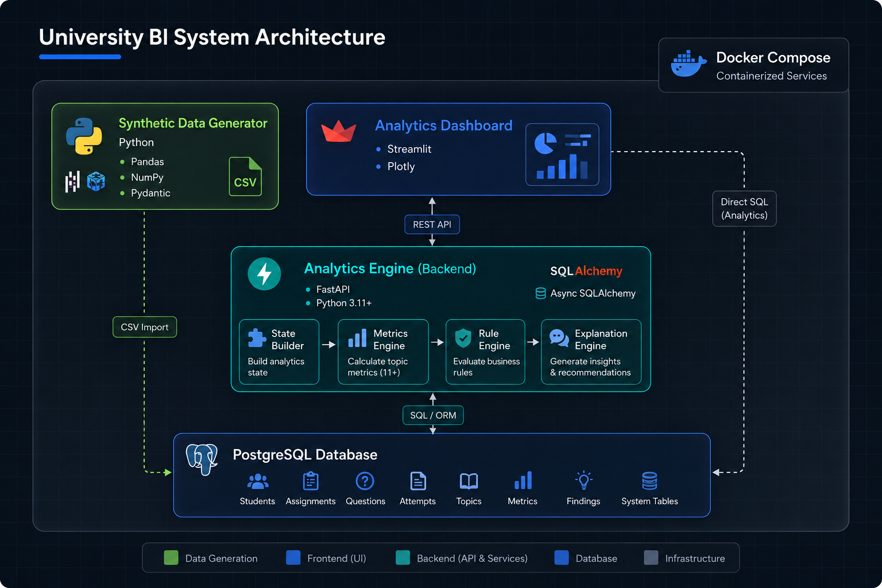Click the SQLAlchemy logo
882x588 pixels.
(x=586, y=271)
